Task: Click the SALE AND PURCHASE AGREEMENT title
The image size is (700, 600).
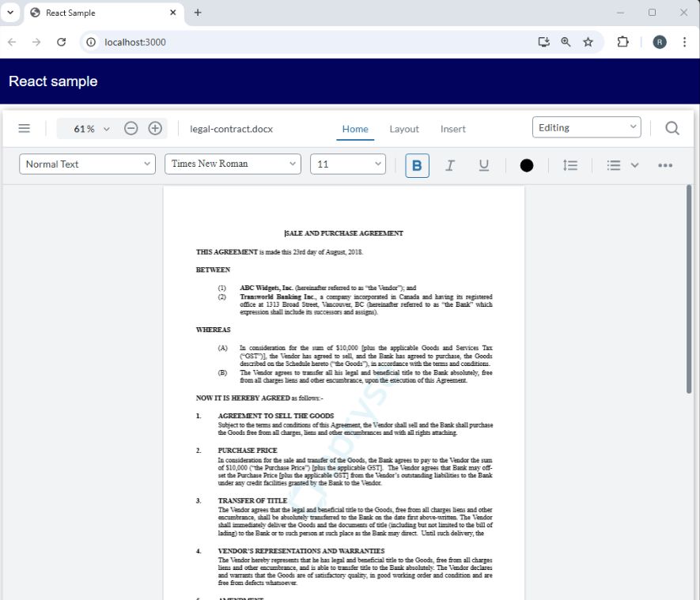Action: (344, 233)
